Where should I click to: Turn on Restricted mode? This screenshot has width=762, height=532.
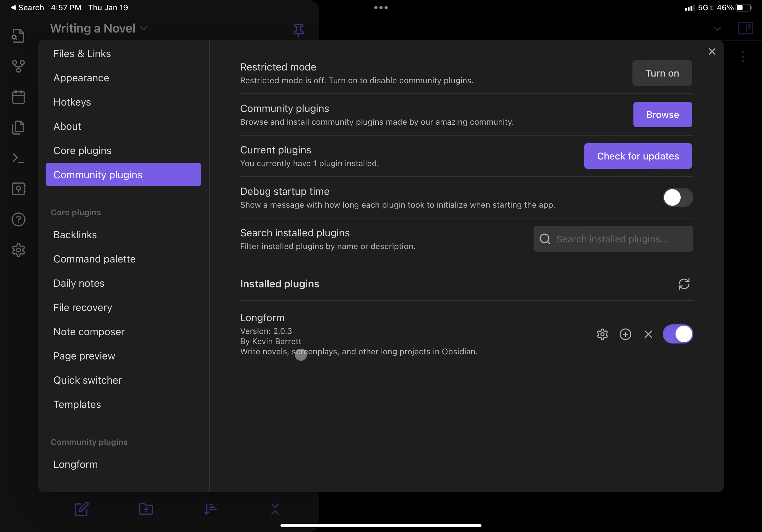coord(662,73)
